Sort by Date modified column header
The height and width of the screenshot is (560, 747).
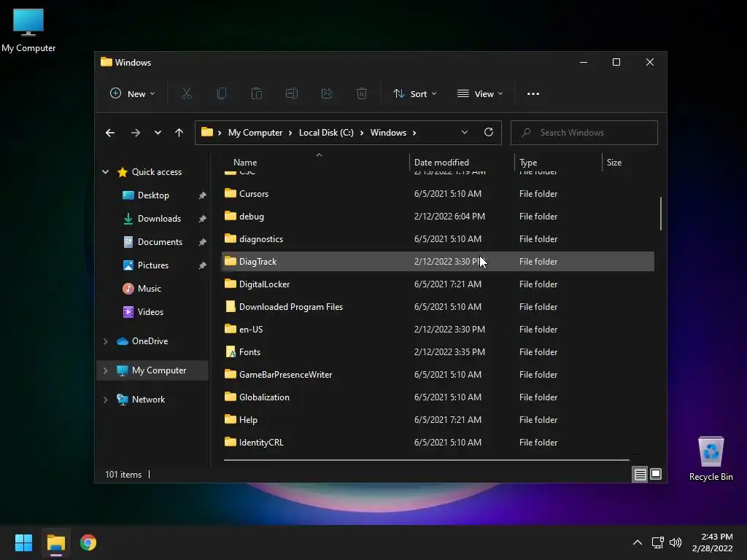[441, 163]
